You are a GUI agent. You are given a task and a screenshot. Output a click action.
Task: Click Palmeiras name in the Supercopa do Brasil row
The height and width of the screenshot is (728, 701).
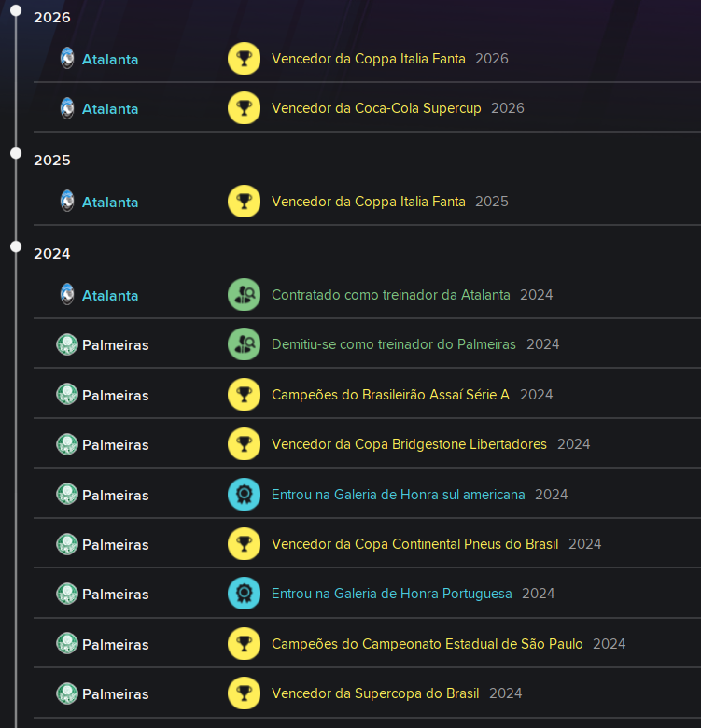[116, 694]
